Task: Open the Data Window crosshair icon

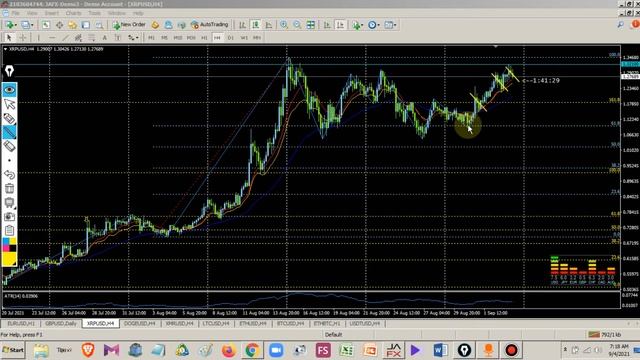Action: point(59,25)
